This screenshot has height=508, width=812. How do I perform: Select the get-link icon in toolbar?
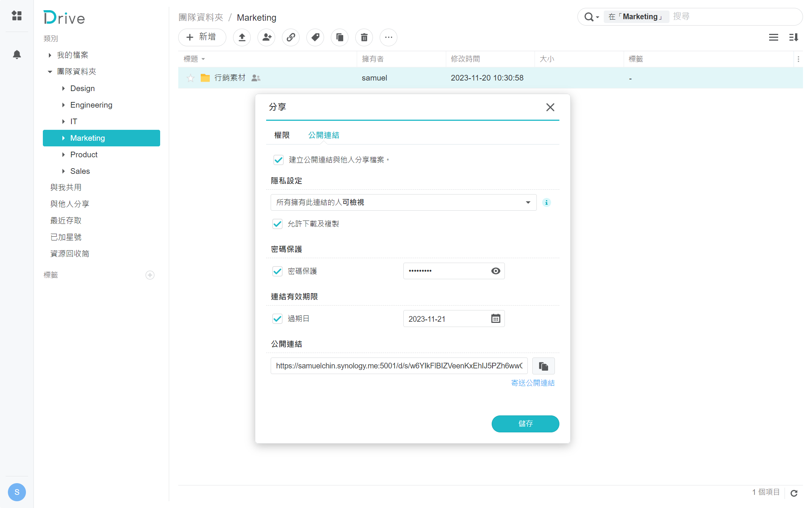click(x=291, y=37)
